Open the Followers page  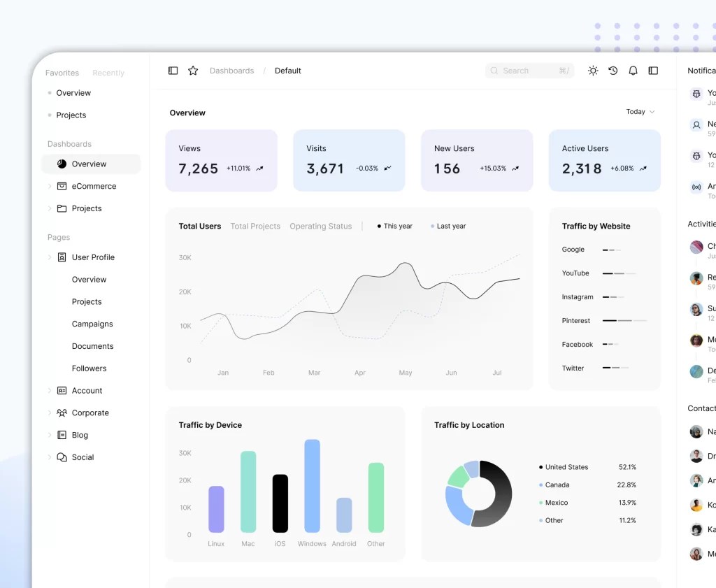click(89, 368)
